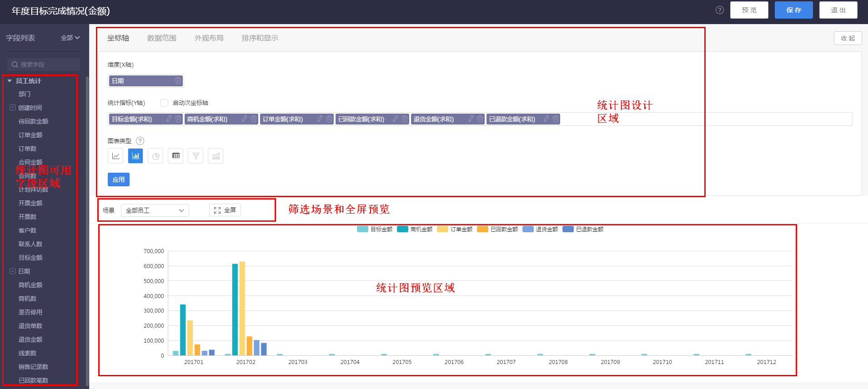Viewport: 868px width, 389px height.
Task: Open the help icon next to 图表类型
Action: click(x=140, y=141)
